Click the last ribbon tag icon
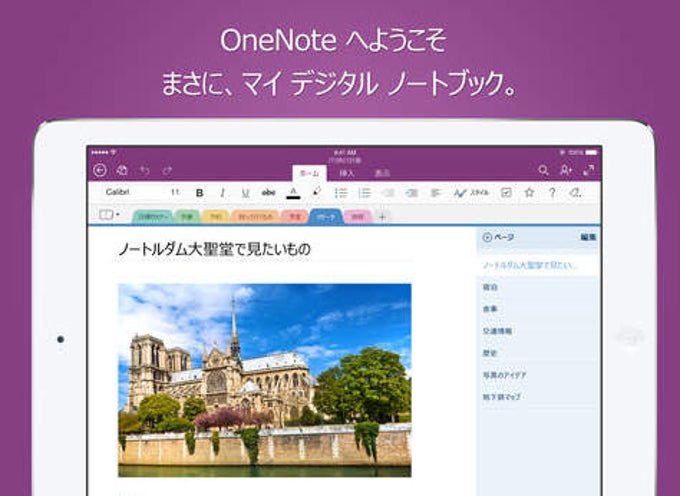The image size is (680, 496). pos(575,193)
